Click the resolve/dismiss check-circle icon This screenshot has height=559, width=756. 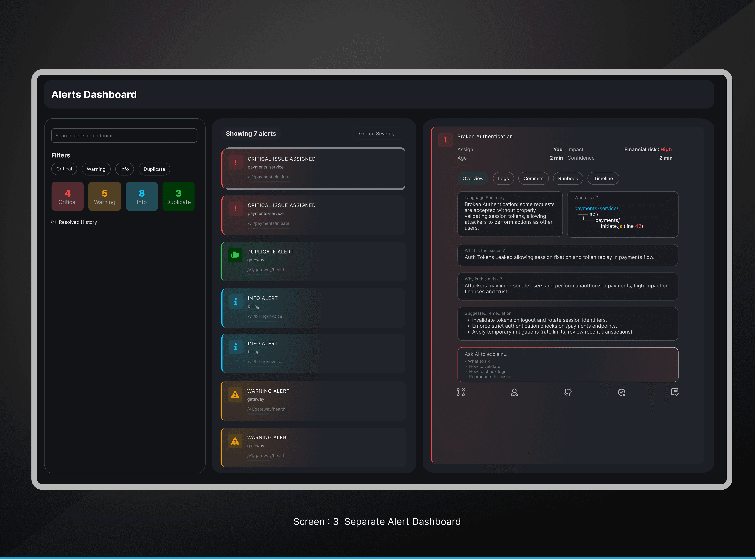coord(621,392)
